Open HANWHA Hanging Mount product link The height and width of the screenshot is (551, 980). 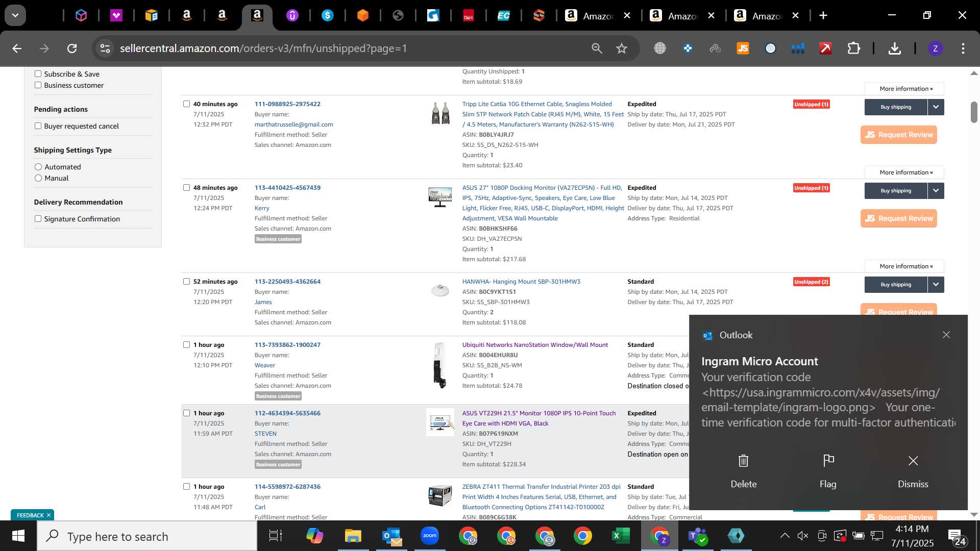[521, 282]
